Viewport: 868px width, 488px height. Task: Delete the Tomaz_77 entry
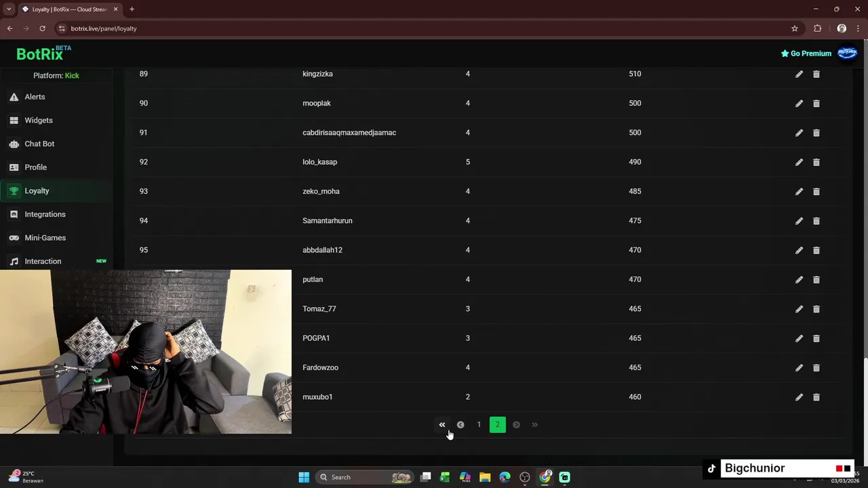pos(816,309)
